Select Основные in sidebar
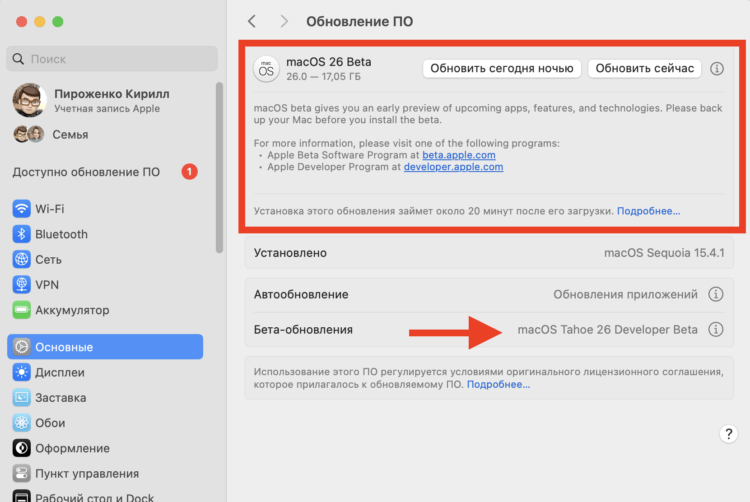 tap(105, 347)
